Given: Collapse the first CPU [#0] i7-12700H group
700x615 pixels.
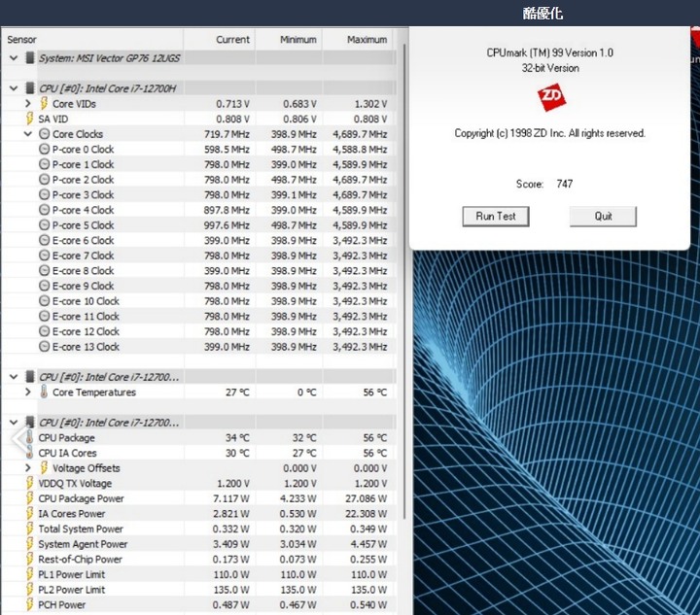Looking at the screenshot, I should pos(14,88).
